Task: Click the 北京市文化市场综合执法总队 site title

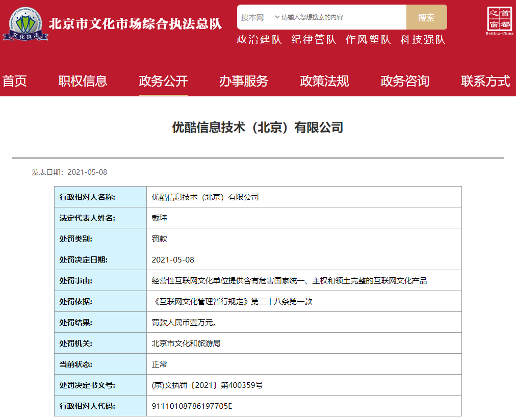Action: 135,24
